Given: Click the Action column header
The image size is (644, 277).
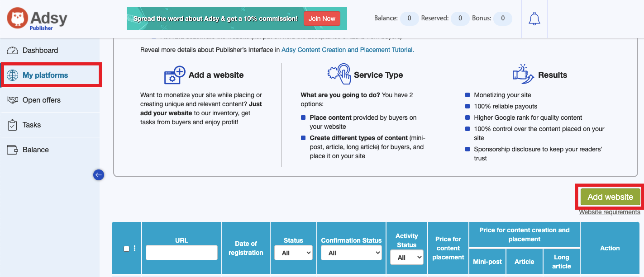Looking at the screenshot, I should (610, 248).
